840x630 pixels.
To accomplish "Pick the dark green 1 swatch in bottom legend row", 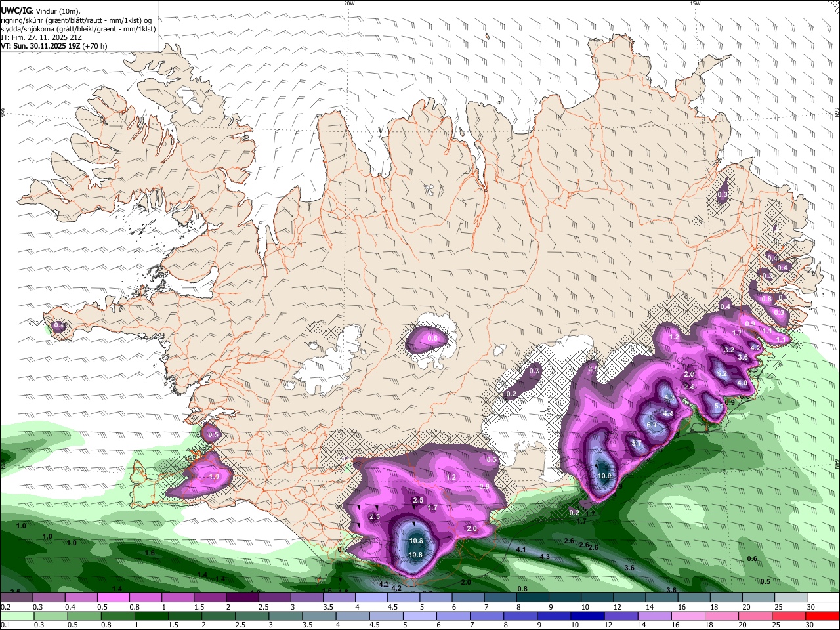I will [x=151, y=616].
